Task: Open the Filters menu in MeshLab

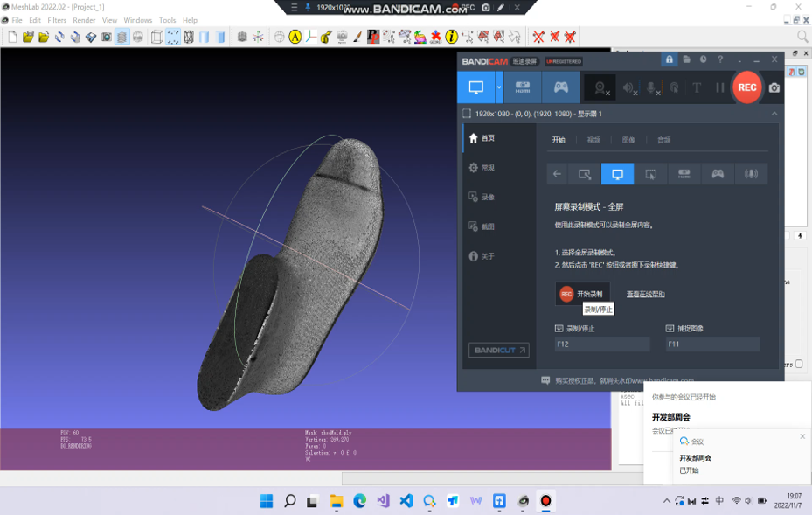Action: 57,20
